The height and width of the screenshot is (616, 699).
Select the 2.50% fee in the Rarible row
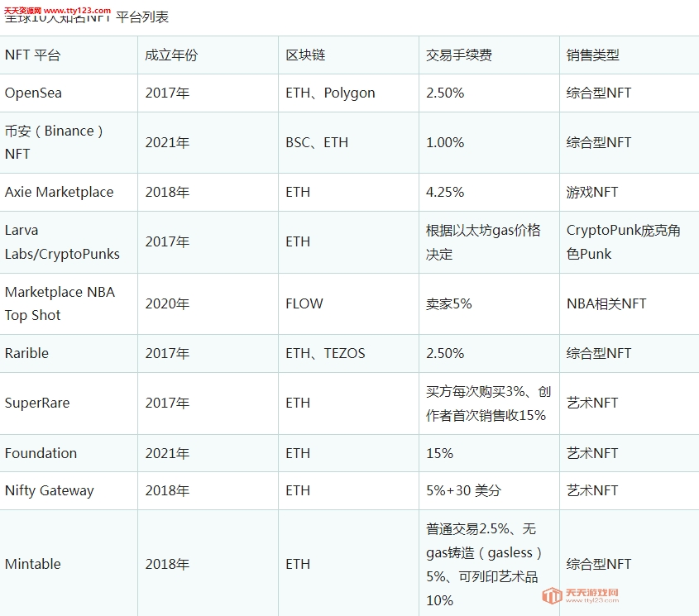[445, 353]
